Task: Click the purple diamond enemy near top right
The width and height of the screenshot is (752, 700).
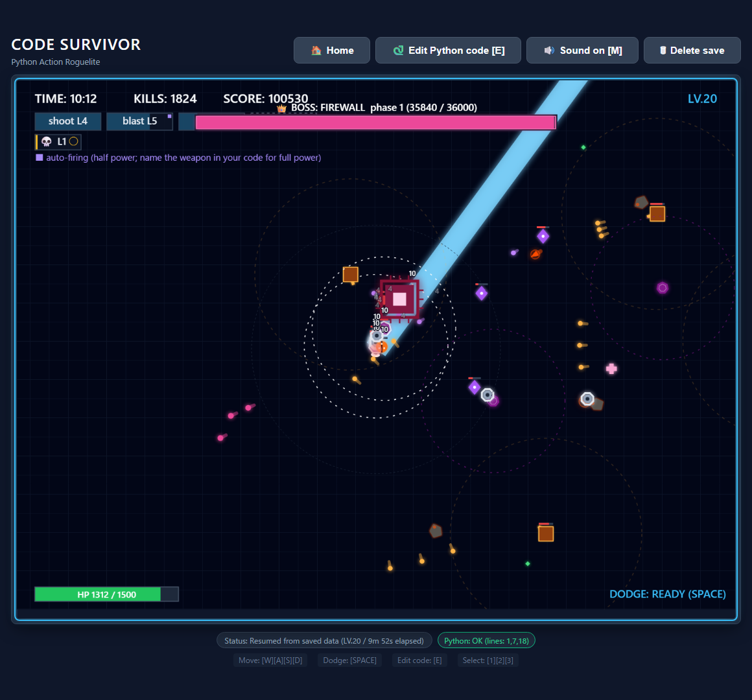Action: (x=543, y=236)
